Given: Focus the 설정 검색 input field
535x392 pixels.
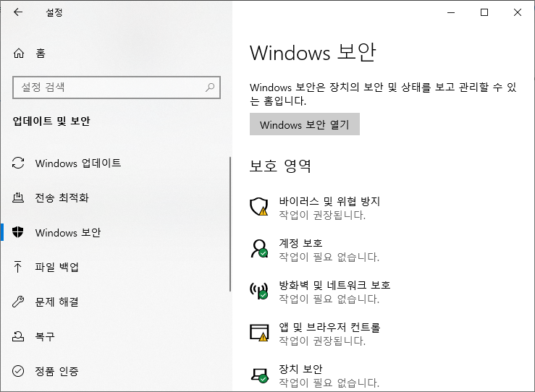Looking at the screenshot, I should click(117, 88).
